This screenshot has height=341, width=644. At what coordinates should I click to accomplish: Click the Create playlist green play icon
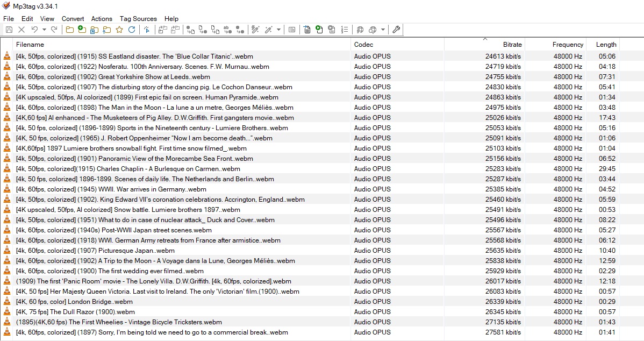[x=319, y=30]
